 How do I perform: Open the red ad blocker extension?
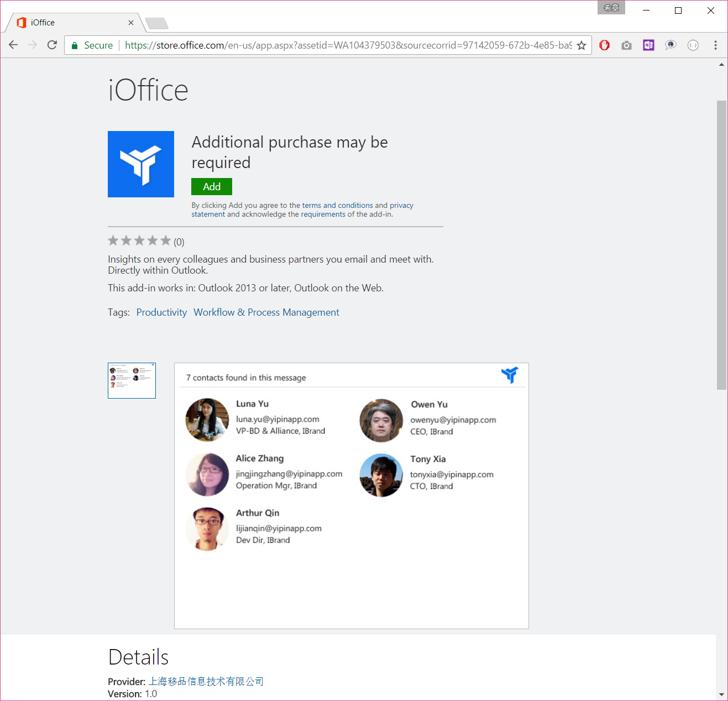(x=604, y=45)
